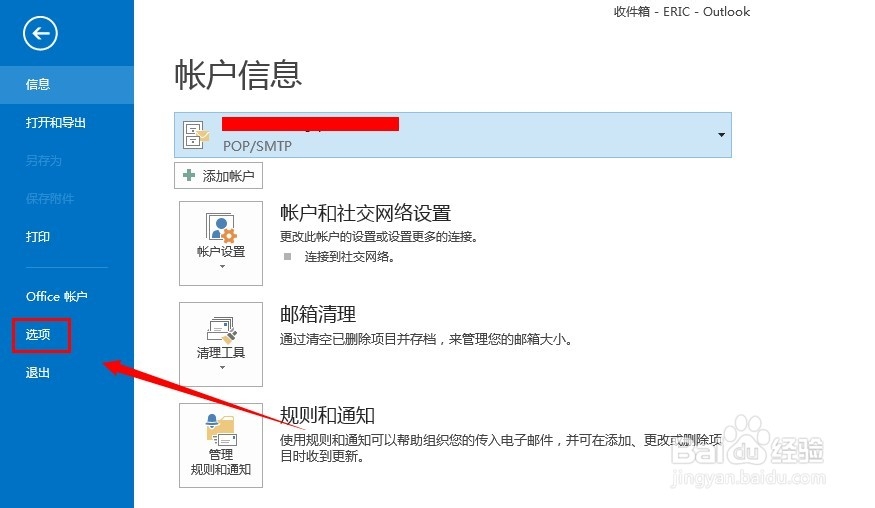Click the 邮箱清理 heading
The width and height of the screenshot is (875, 508).
(318, 314)
